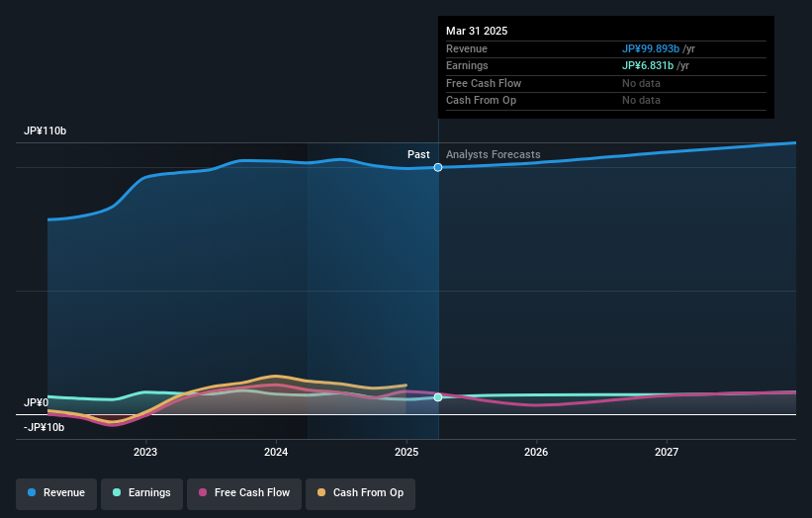The image size is (812, 518).
Task: Click the Past label on chart
Action: coord(418,154)
